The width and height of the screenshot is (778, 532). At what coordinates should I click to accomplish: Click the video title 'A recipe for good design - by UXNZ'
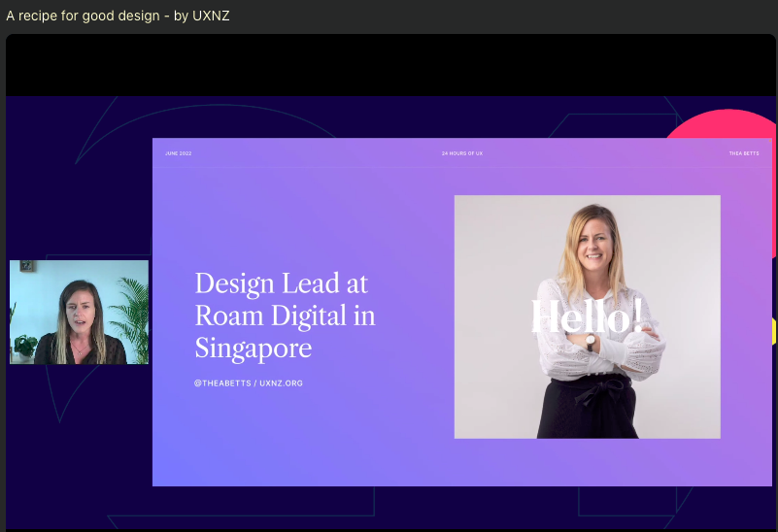click(x=118, y=16)
